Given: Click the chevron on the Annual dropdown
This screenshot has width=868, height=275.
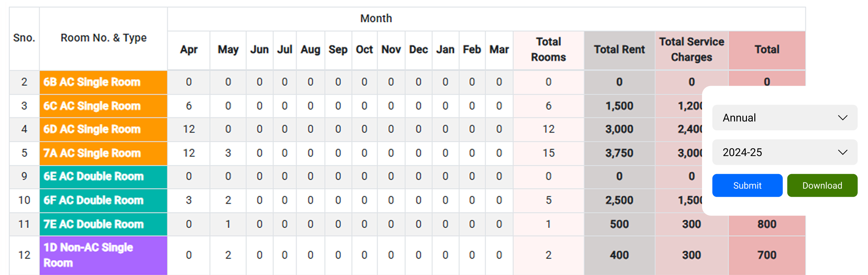Looking at the screenshot, I should tap(843, 118).
